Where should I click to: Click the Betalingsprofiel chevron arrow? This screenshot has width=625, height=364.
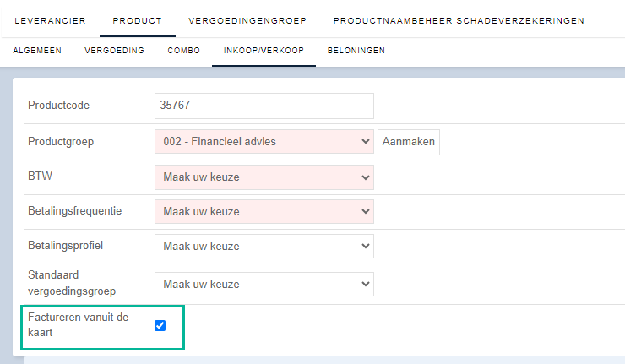point(365,246)
